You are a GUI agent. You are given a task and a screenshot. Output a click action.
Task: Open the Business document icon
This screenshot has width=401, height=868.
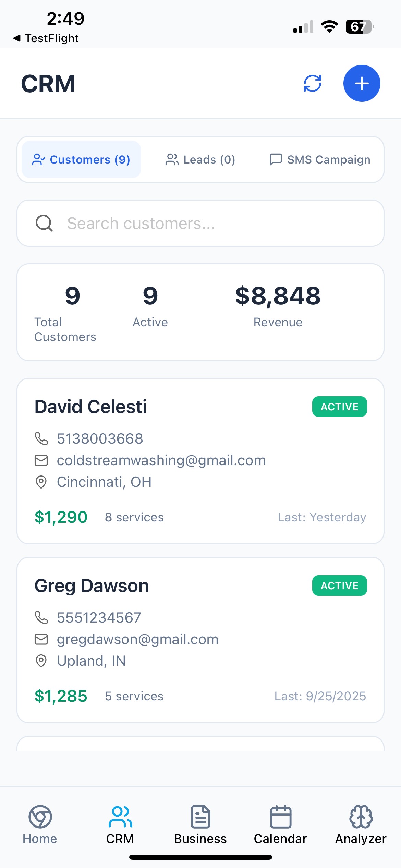coord(200,817)
